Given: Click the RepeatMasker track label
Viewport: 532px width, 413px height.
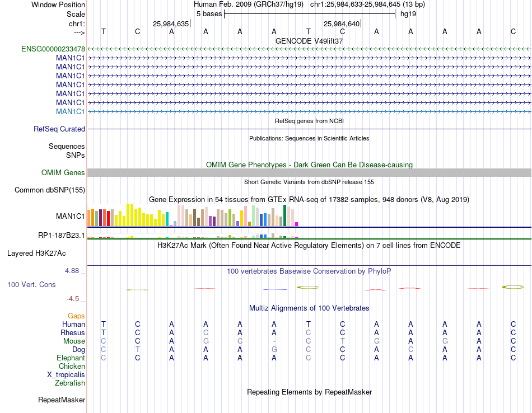Looking at the screenshot, I should click(x=62, y=400).
